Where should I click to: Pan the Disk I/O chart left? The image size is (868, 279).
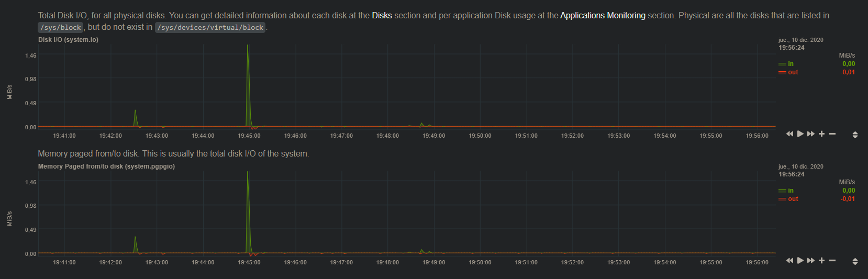pos(789,134)
